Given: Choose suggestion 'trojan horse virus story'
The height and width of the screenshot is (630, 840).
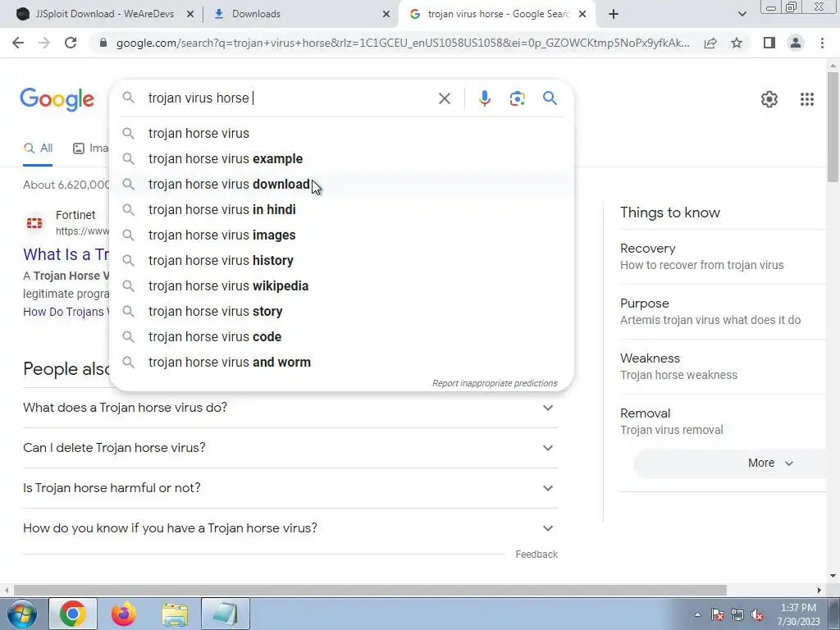Looking at the screenshot, I should click(341, 311).
